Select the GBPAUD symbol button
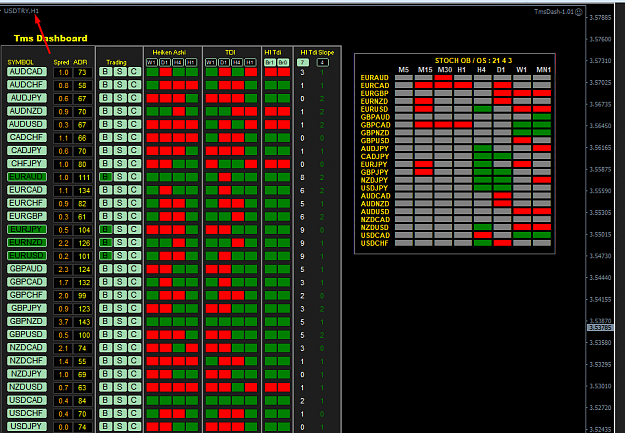Viewport: 625px width, 433px height. pyautogui.click(x=27, y=269)
